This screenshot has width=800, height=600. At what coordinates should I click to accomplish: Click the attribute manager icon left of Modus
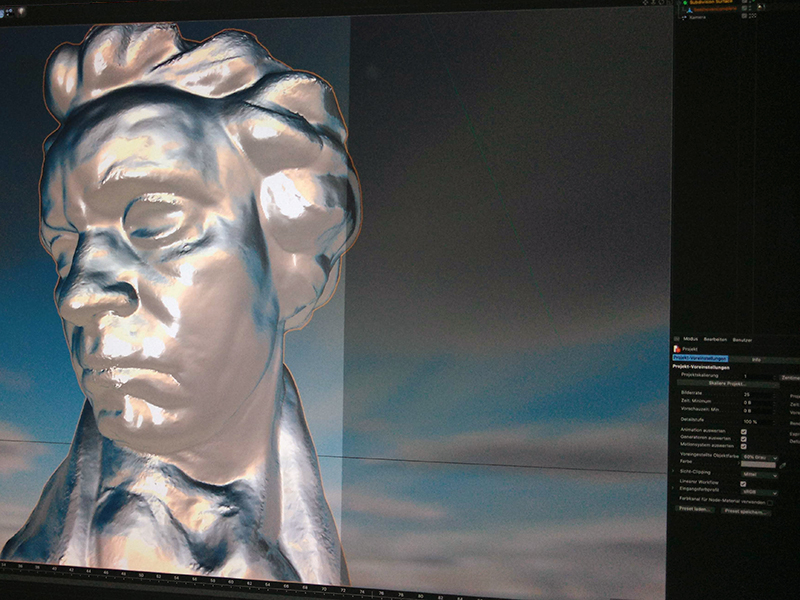[x=676, y=339]
